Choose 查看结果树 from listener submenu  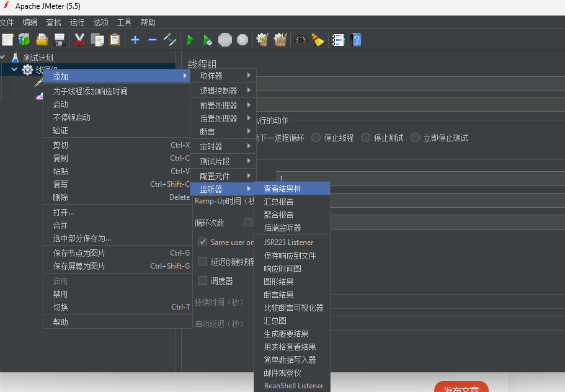(x=292, y=189)
